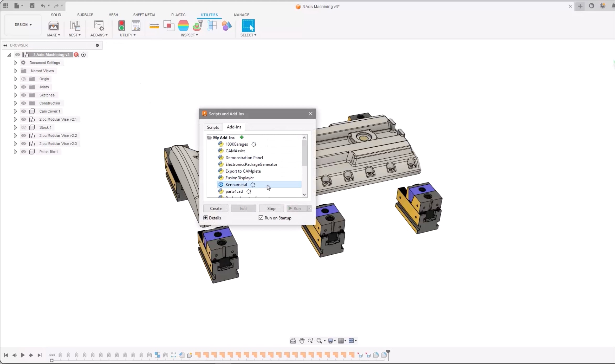Select the MANAGE ribbon tab
This screenshot has width=615, height=364.
(x=242, y=15)
